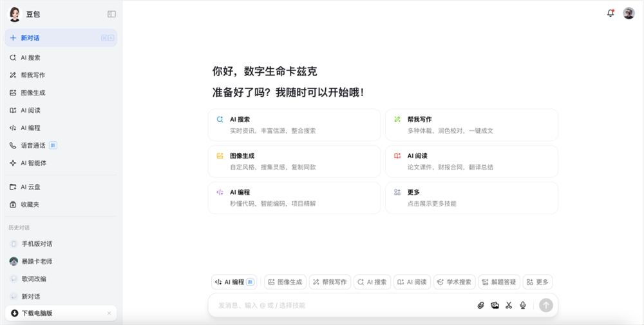Screen dimensions: 644x325
Task: Open notifications via the bell icon
Action: (611, 13)
